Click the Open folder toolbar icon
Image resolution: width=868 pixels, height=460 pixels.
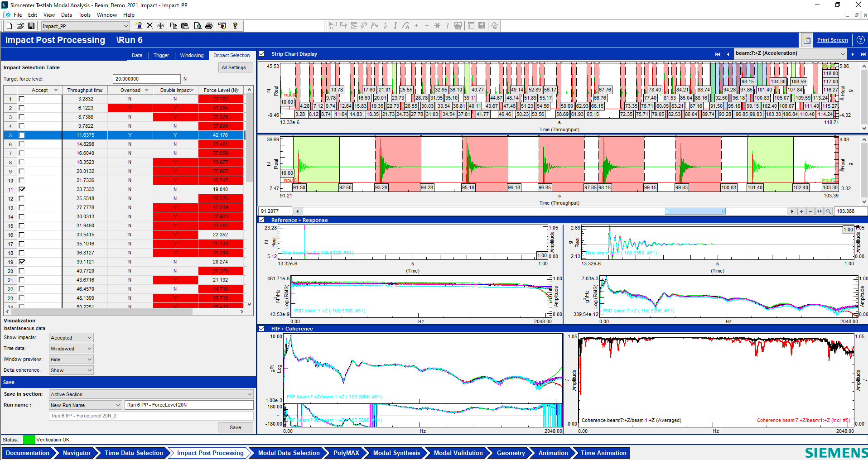(x=20, y=26)
